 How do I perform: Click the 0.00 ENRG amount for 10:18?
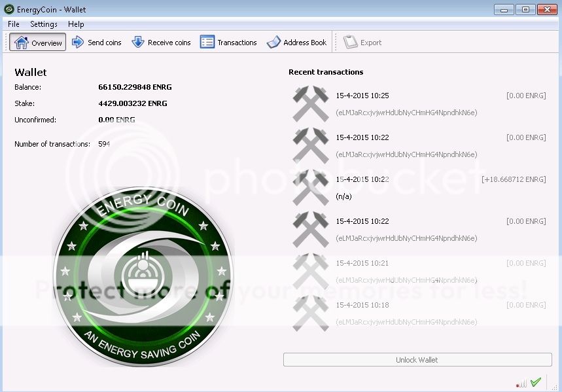tap(526, 305)
